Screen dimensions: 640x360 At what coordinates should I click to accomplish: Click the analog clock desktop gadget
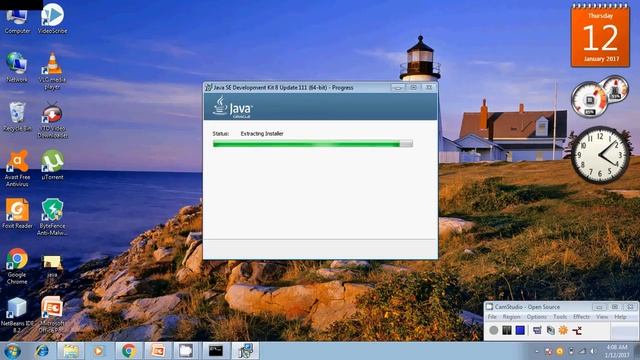tap(600, 155)
